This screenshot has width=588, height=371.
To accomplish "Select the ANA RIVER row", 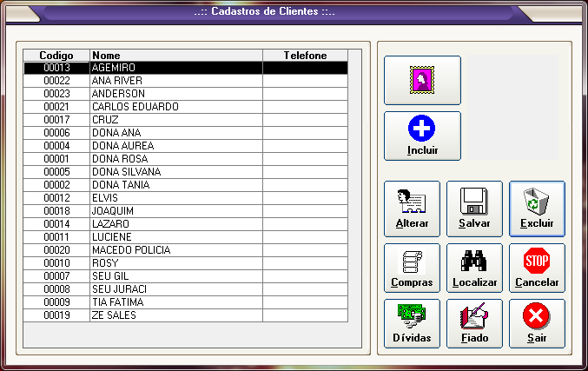I will tap(186, 81).
